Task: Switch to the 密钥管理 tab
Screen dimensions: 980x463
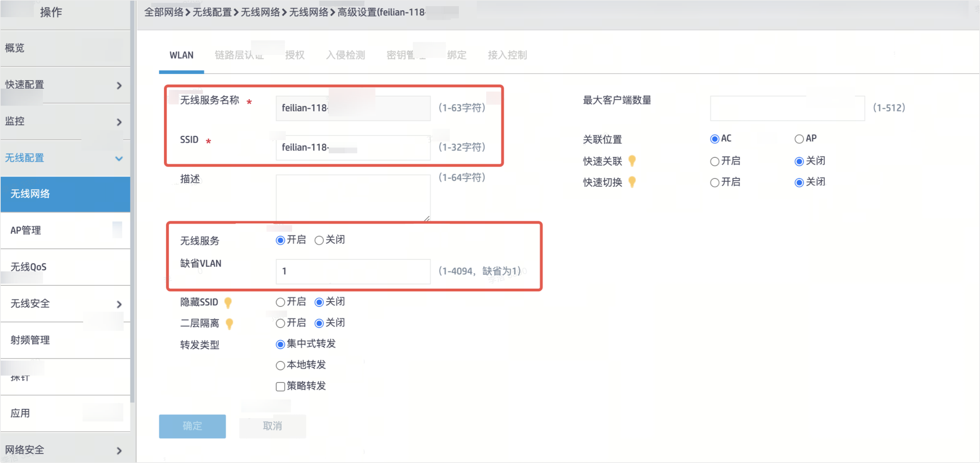Action: click(x=406, y=56)
